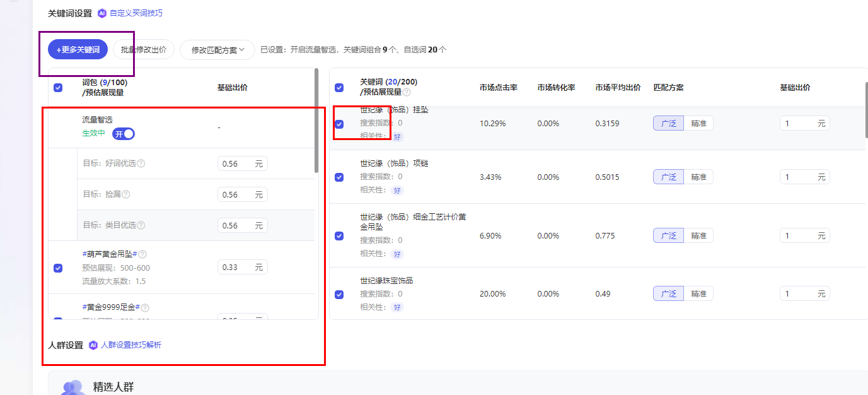Uncheck the 世纪缘（饰品）项链 keyword checkbox
868x395 pixels.
(339, 177)
